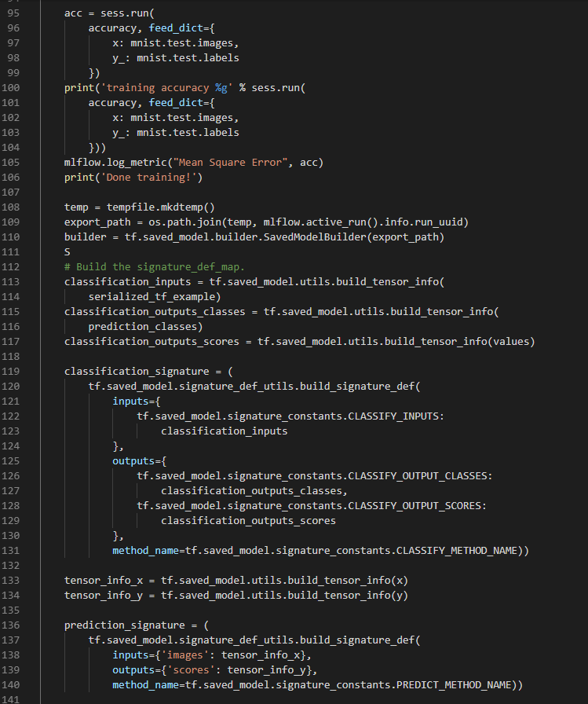
Task: Click 'classification_outputs_classes' on line 115
Action: (x=155, y=312)
